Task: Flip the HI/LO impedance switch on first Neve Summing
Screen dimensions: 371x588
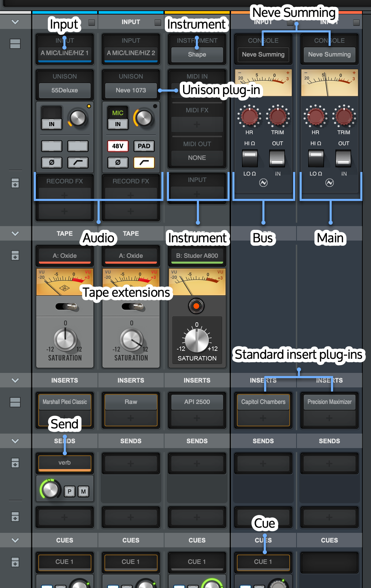Action: 250,159
